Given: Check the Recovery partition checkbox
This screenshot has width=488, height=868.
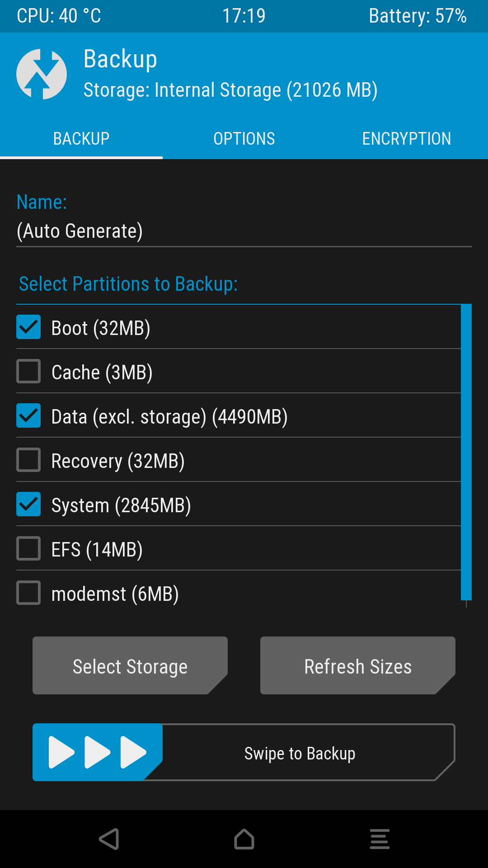Looking at the screenshot, I should pos(28,460).
